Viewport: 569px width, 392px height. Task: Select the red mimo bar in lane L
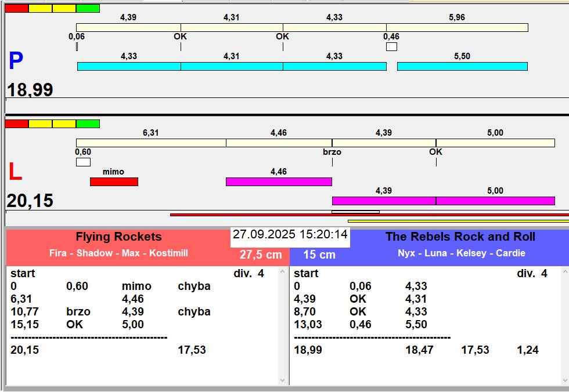click(114, 182)
